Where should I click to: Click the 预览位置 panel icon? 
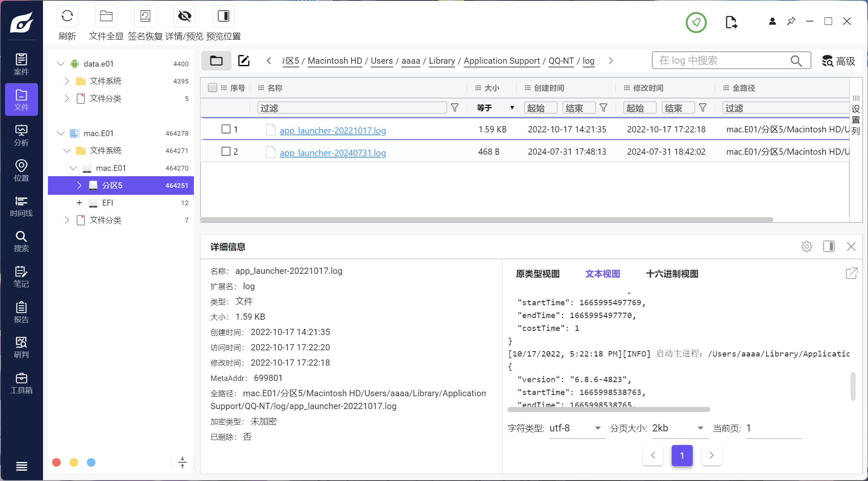point(224,16)
